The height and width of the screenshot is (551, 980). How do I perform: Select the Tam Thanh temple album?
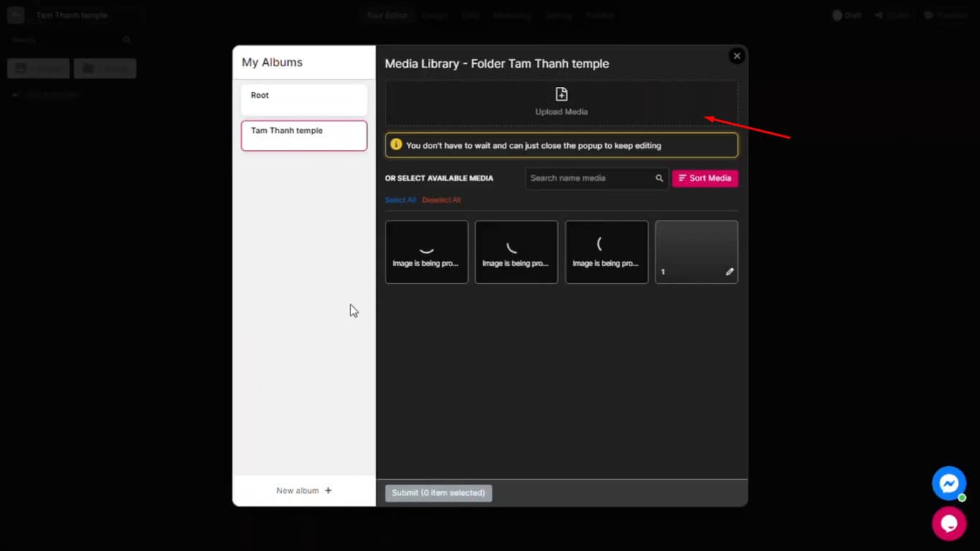pyautogui.click(x=304, y=136)
